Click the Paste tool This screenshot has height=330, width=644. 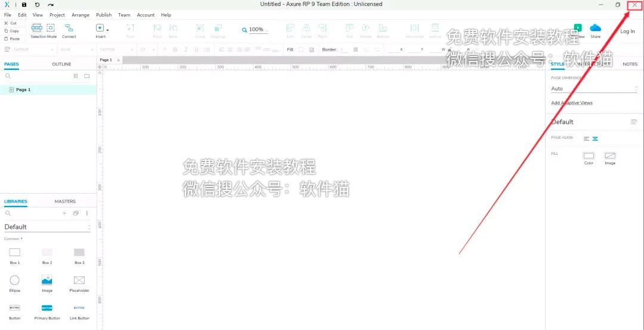tap(11, 39)
